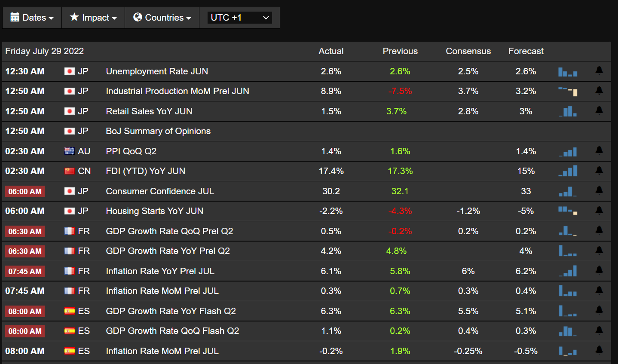Click the bell for Consumer Confidence JUL
618x364 pixels.
pos(599,190)
